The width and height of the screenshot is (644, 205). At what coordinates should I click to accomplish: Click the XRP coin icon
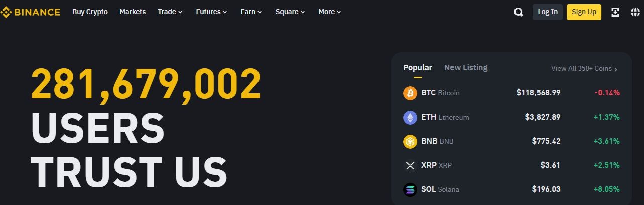(410, 165)
